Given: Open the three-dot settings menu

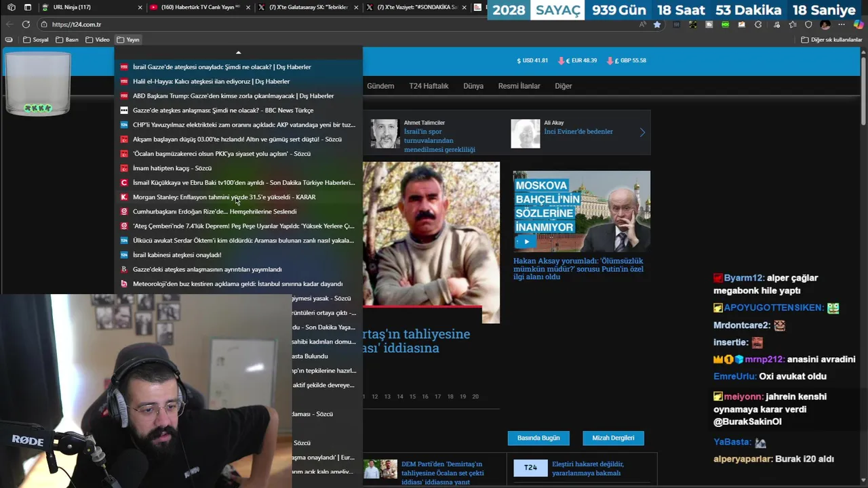Looking at the screenshot, I should point(842,24).
